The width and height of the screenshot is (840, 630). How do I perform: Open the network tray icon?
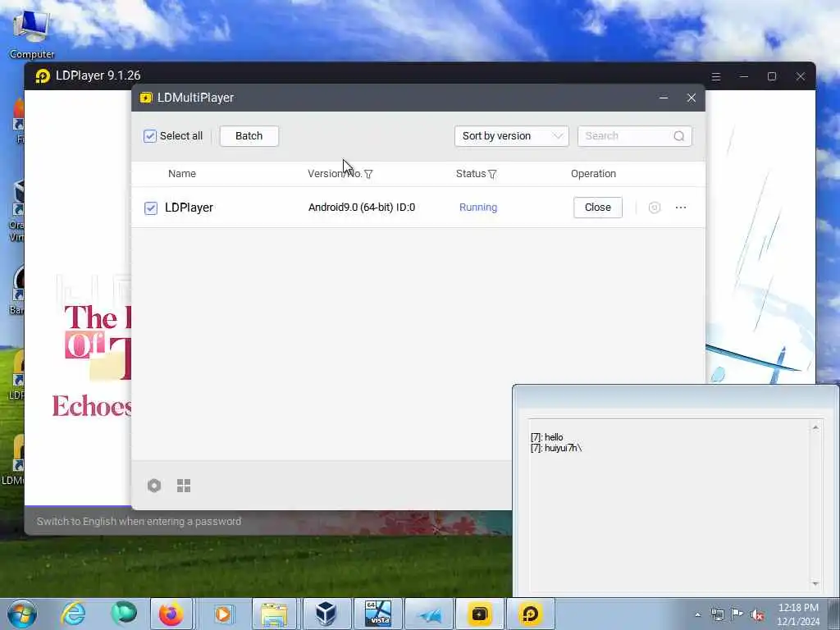(x=717, y=614)
